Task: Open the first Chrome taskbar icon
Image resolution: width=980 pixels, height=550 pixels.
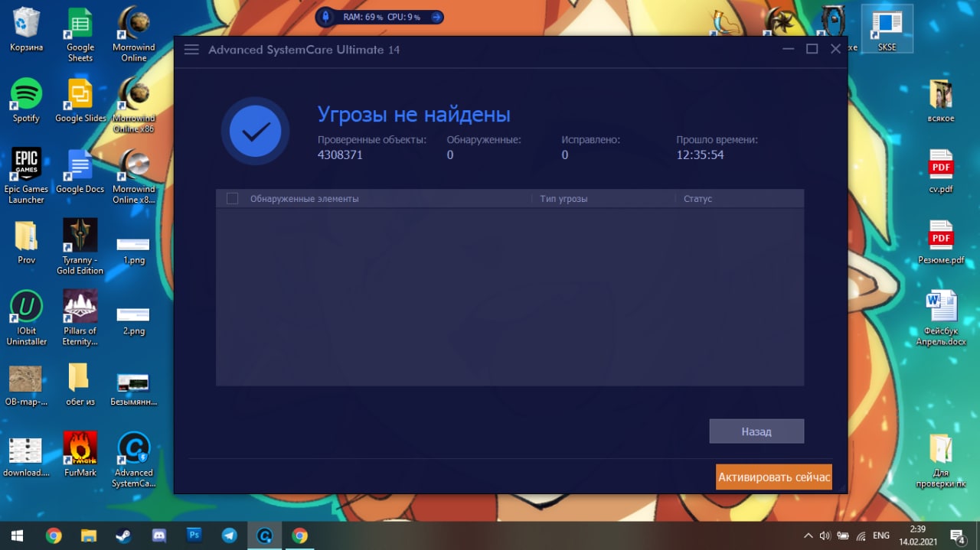Action: [x=54, y=535]
